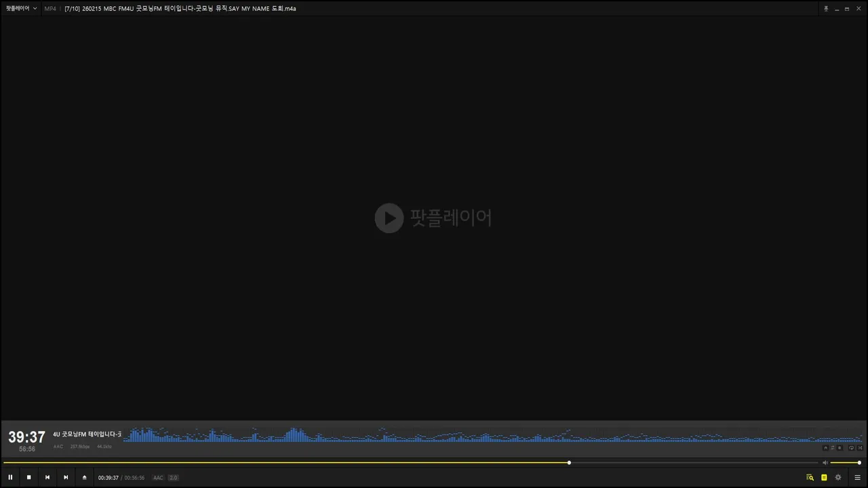Pause the audio playback

click(x=10, y=477)
